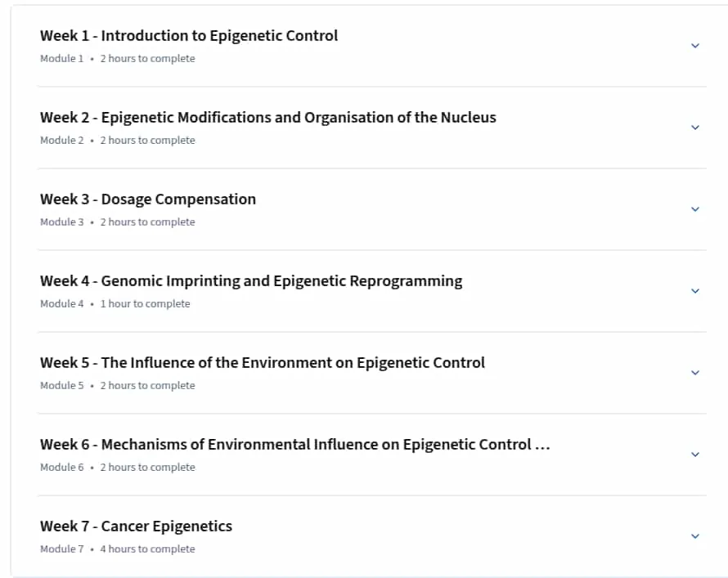
Task: Click Module 5 duration text
Action: (x=147, y=386)
